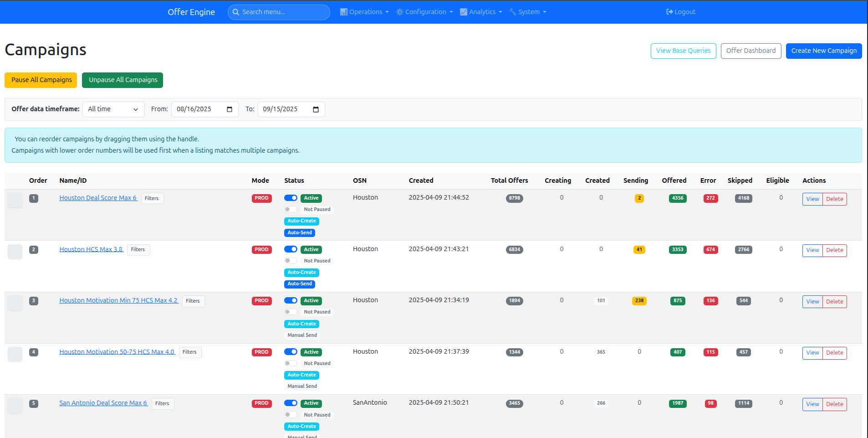Open the Houston Motivation Min 75 HCS Max 4.2 campaign
The height and width of the screenshot is (438, 868).
[118, 300]
